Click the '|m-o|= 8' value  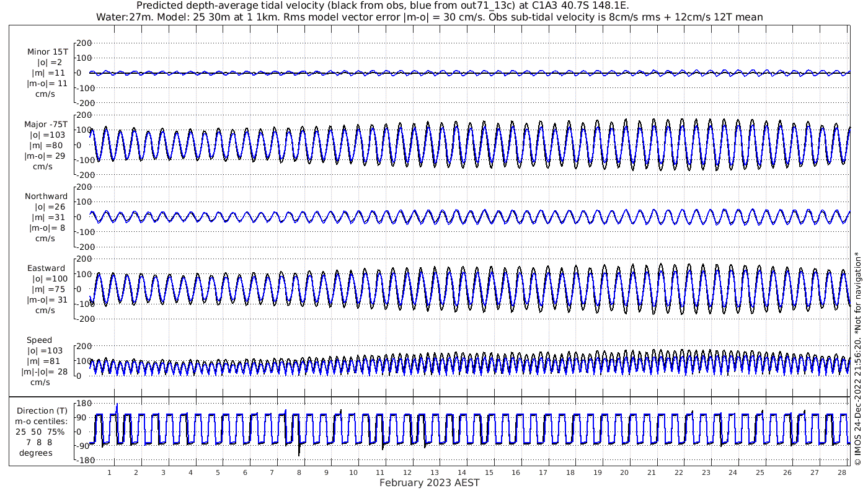point(47,228)
